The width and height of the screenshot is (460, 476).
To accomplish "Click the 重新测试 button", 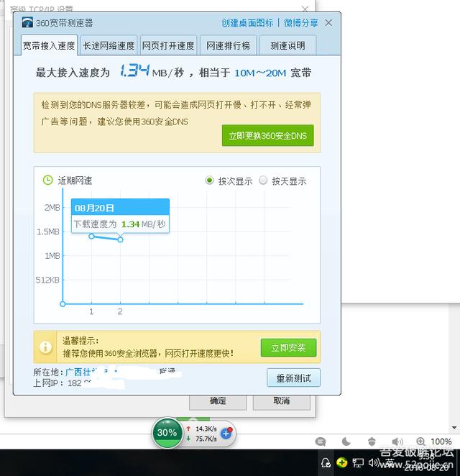I will (x=293, y=377).
